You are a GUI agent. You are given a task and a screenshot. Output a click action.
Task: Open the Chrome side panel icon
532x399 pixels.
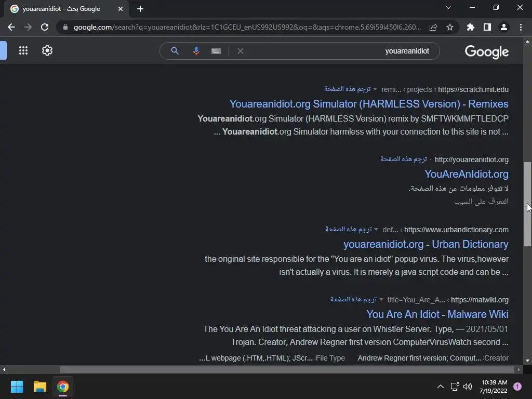[x=487, y=27]
